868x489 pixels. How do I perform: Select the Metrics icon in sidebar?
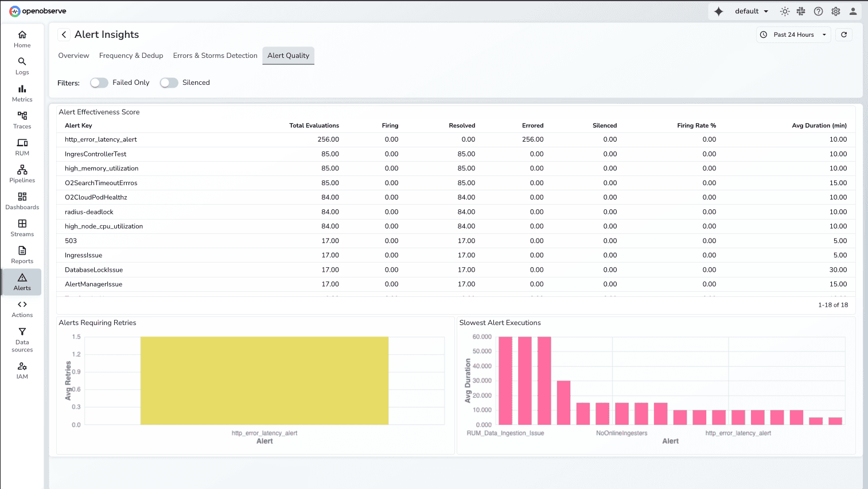pos(22,93)
